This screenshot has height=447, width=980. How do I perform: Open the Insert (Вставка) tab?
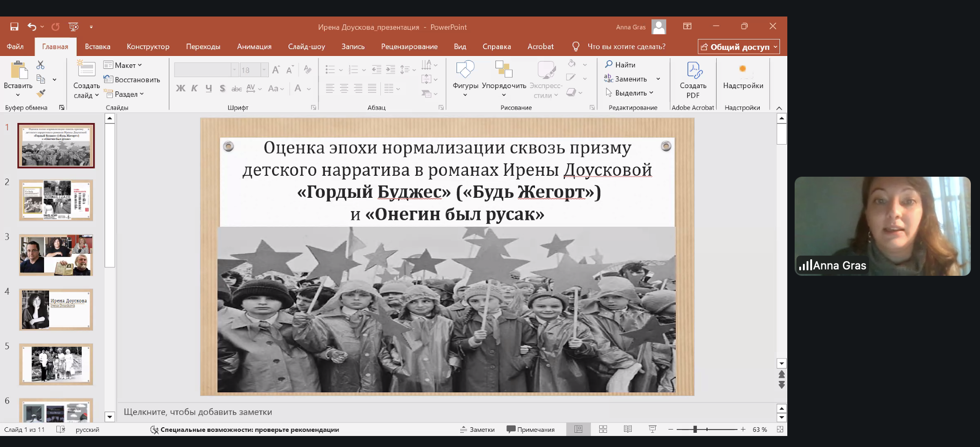click(97, 46)
